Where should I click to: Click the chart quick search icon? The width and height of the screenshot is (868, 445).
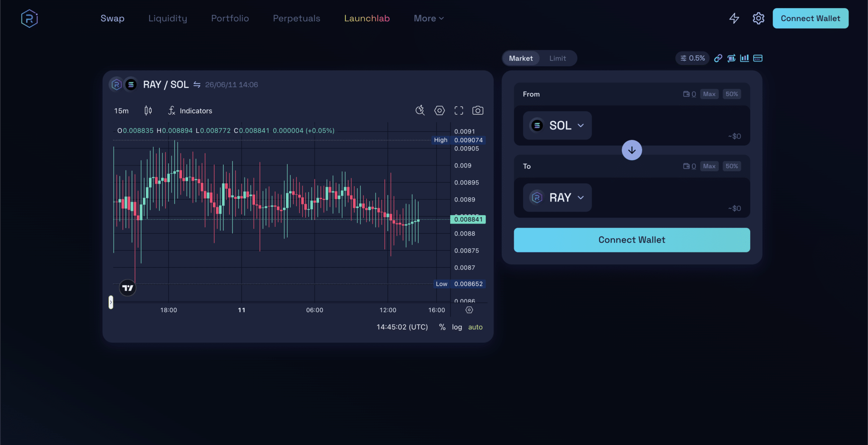420,110
